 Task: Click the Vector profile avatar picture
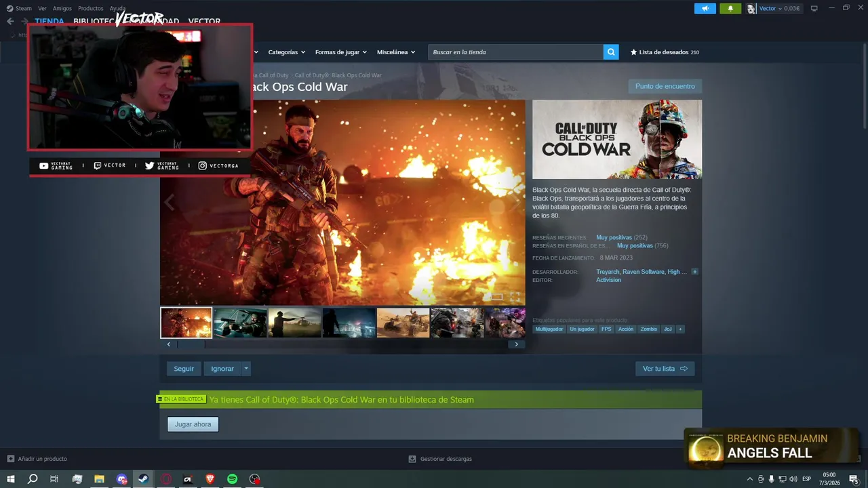click(751, 8)
